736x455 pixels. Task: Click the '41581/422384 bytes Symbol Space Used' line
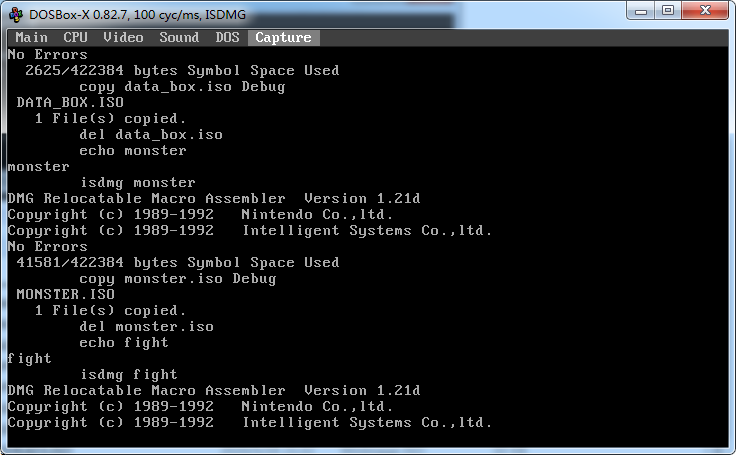(x=178, y=262)
